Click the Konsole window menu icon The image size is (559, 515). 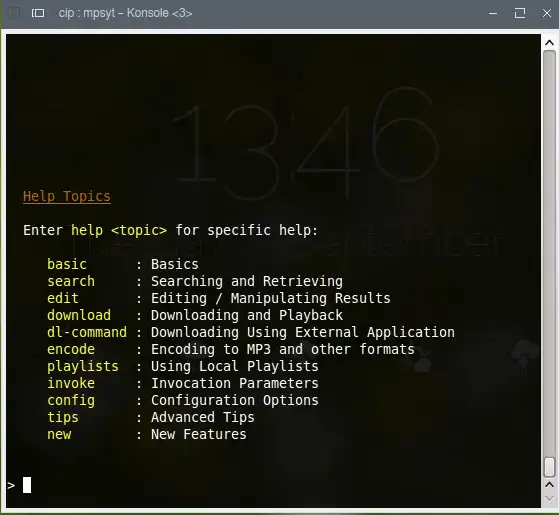pyautogui.click(x=14, y=13)
